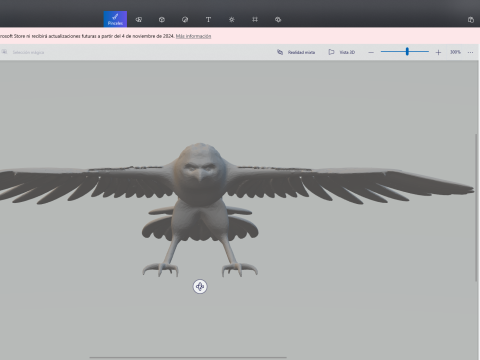This screenshot has width=480, height=360.
Task: Open the Effects tool
Action: point(232,20)
